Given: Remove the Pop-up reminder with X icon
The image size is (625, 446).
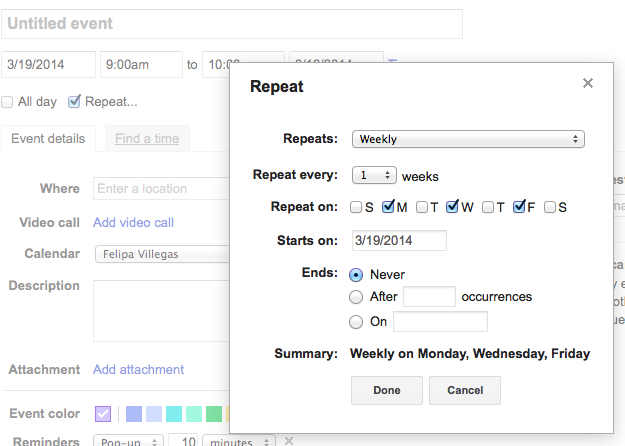Looking at the screenshot, I should point(289,440).
